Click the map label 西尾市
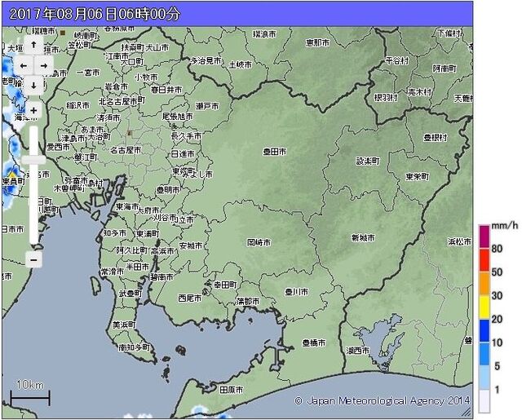This screenshot has height=420, width=522. point(190,298)
